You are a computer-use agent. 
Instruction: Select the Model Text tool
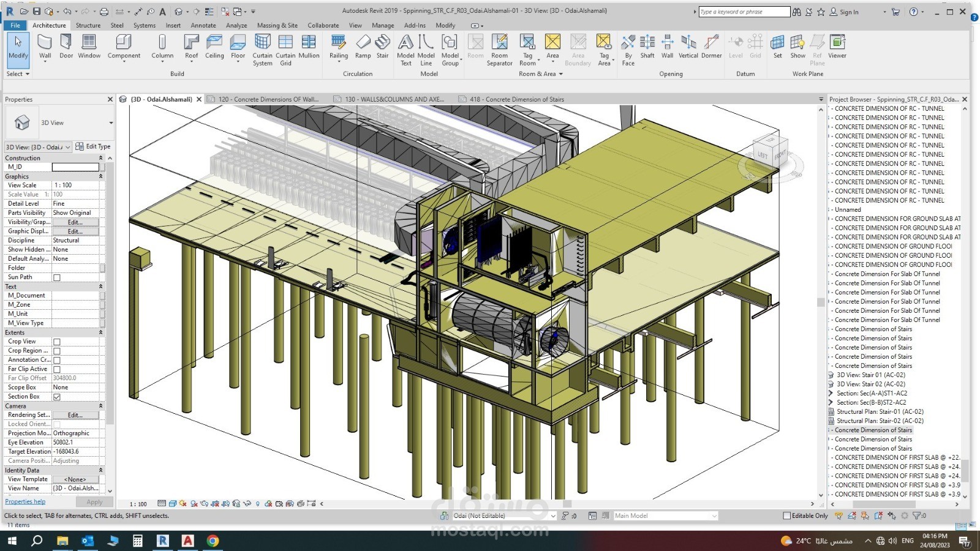pos(405,50)
